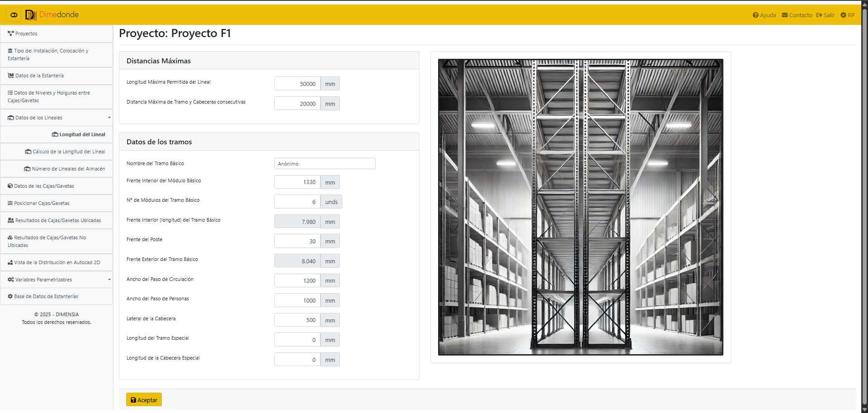Click the Aceptar button
Image resolution: width=868 pixels, height=413 pixels.
144,400
